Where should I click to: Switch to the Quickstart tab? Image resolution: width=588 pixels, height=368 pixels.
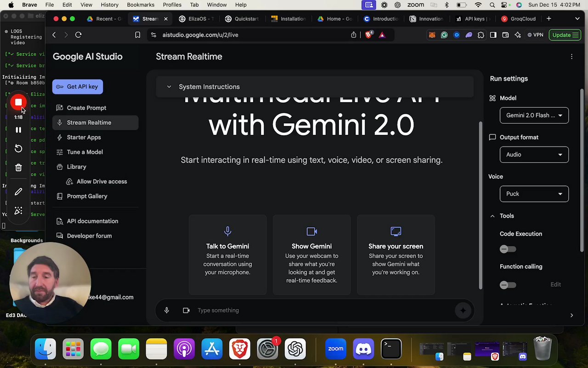[x=242, y=19]
